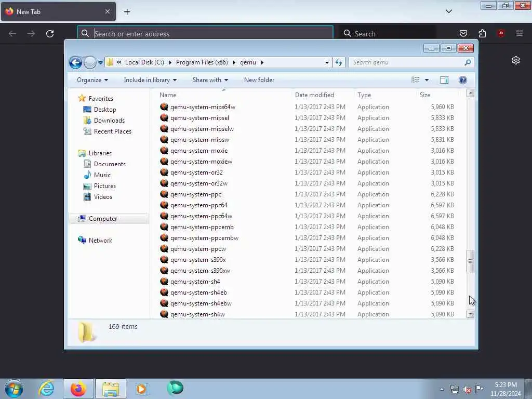Click the scrollbar down arrow
Screen dimensions: 532x399
point(470,314)
